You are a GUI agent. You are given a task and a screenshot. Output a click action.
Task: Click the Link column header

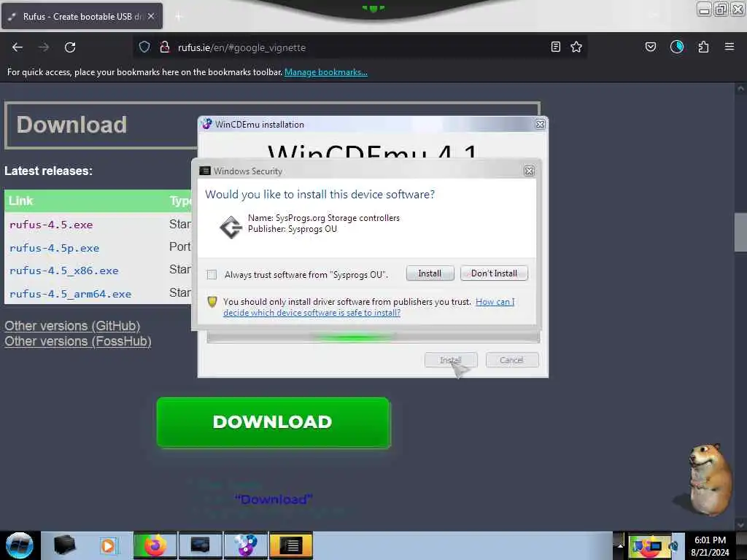point(21,201)
